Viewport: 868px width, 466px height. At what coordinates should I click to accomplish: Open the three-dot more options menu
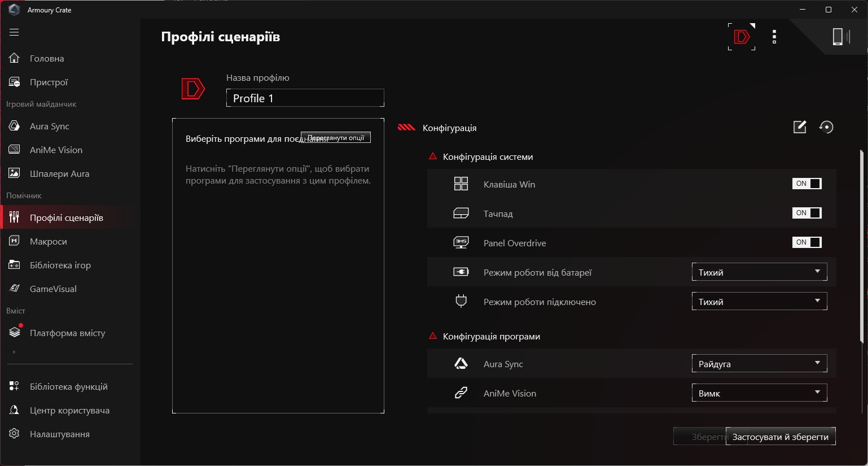[774, 37]
